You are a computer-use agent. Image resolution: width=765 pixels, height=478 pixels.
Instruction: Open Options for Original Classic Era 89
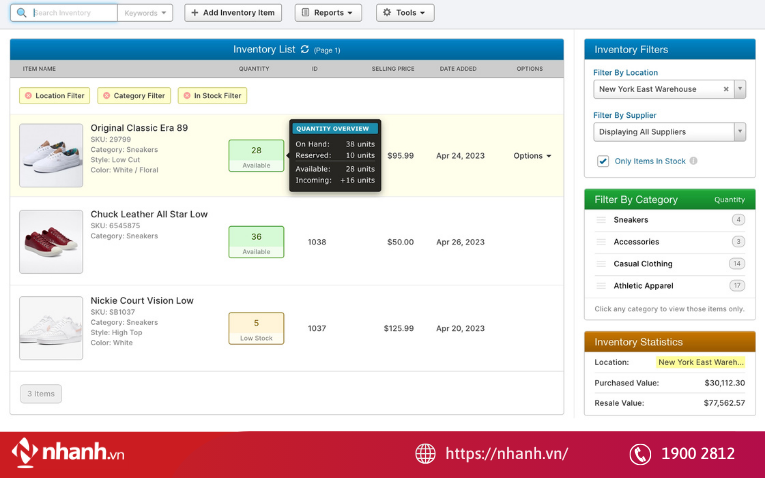point(532,156)
